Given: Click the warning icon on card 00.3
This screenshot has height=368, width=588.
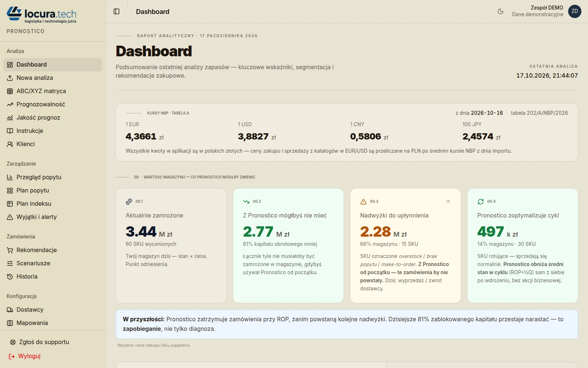Looking at the screenshot, I should (363, 201).
